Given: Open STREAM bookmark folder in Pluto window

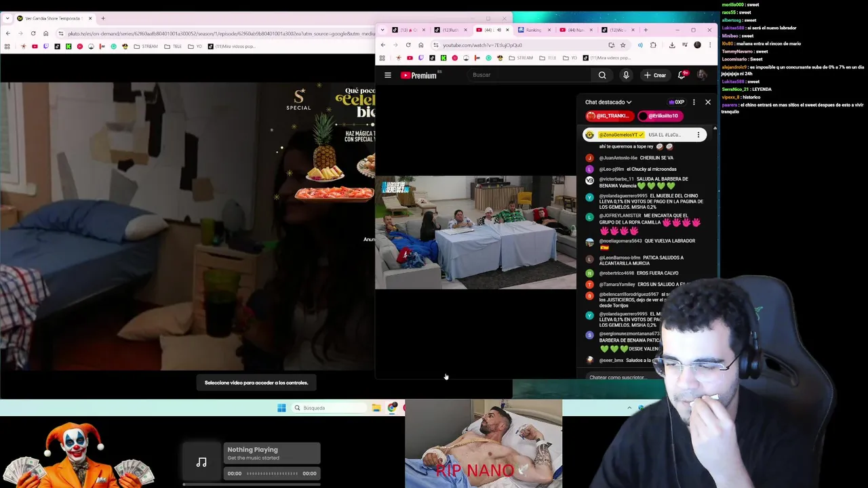Looking at the screenshot, I should 146,47.
